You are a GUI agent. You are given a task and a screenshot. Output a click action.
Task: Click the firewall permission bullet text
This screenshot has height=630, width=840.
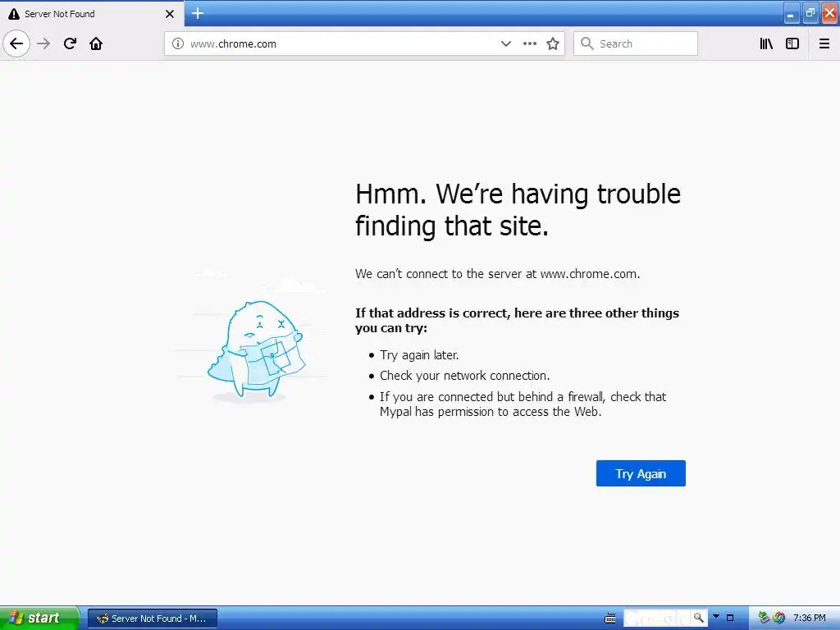[x=523, y=404]
